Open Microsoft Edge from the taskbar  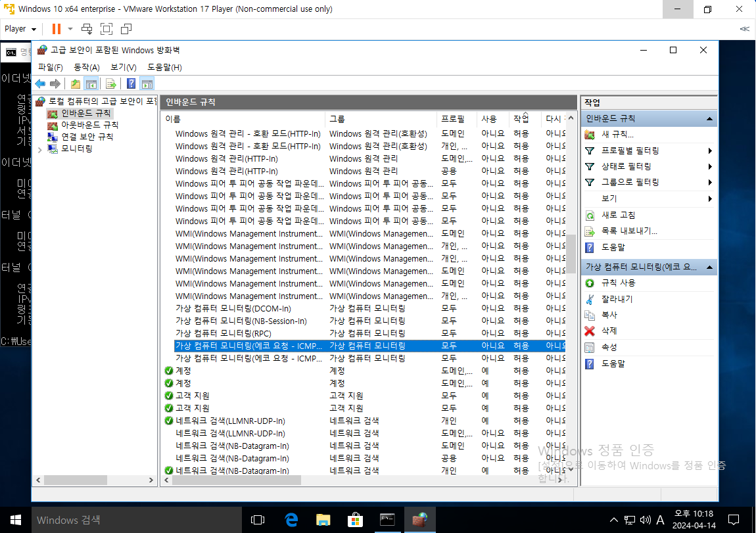[x=291, y=520]
